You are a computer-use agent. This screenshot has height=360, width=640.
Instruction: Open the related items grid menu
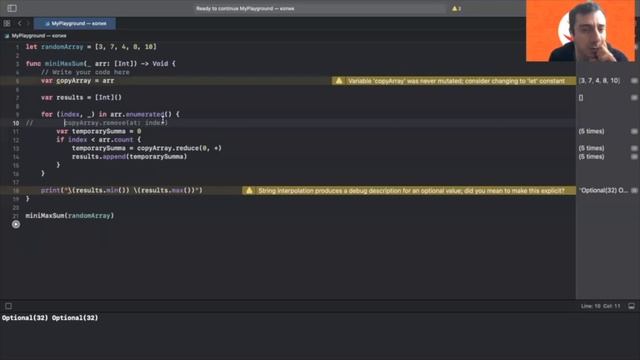(x=7, y=23)
